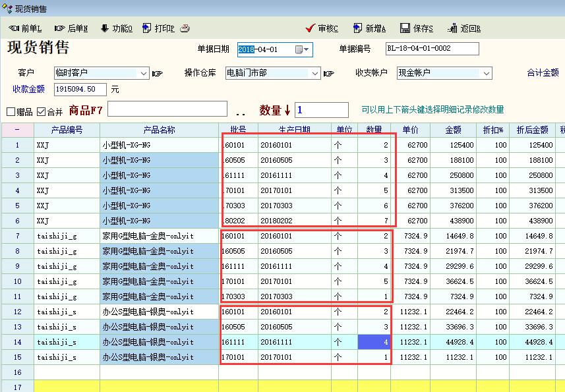This screenshot has height=392, width=565.
Task: Click the 数量 quantity input field
Action: click(x=322, y=110)
